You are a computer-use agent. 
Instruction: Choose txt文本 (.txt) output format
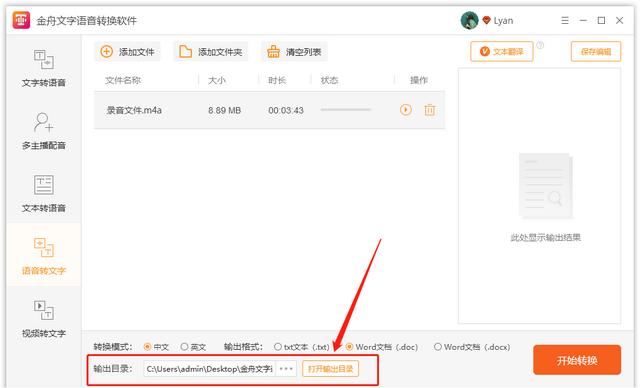click(x=302, y=347)
